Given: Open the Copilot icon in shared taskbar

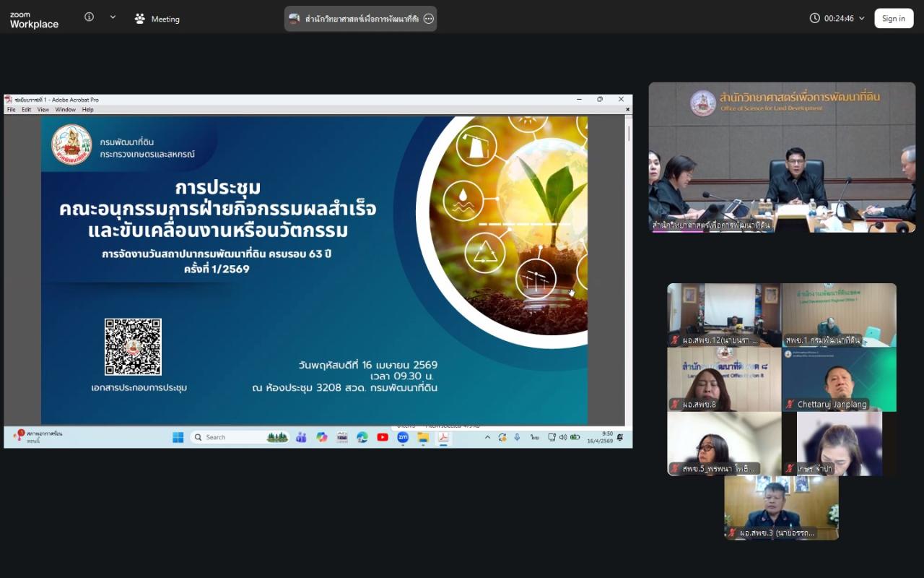Looking at the screenshot, I should pyautogui.click(x=322, y=437).
